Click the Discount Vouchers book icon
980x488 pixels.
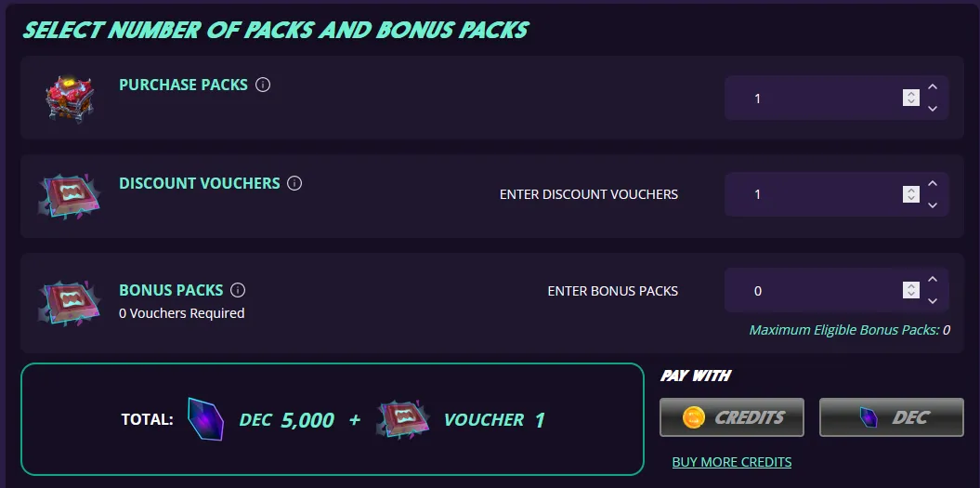tap(70, 195)
